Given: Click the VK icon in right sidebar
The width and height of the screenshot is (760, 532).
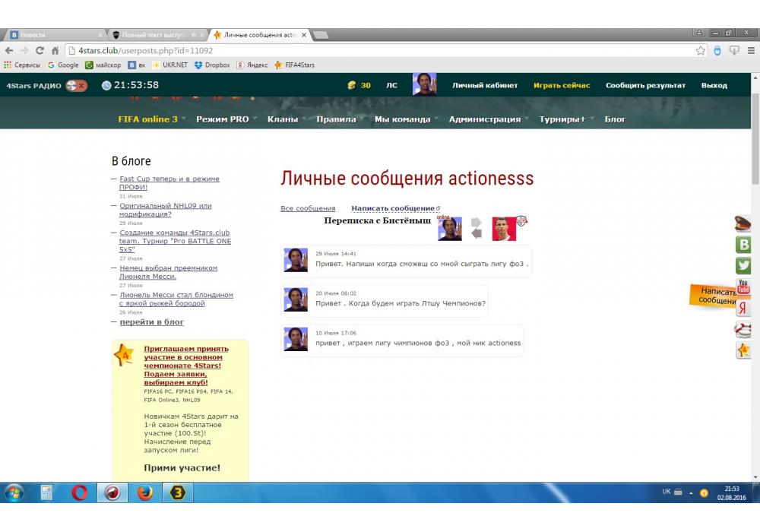Looking at the screenshot, I should (x=743, y=244).
